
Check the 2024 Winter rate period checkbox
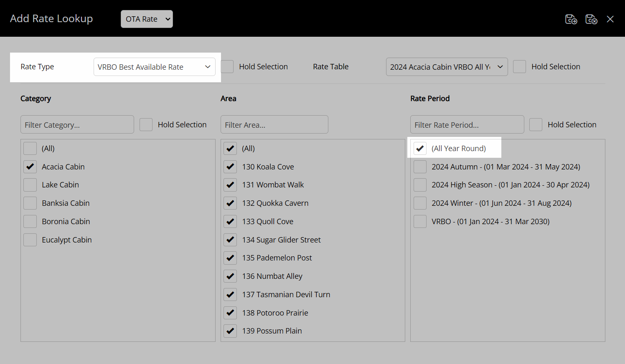pos(420,203)
